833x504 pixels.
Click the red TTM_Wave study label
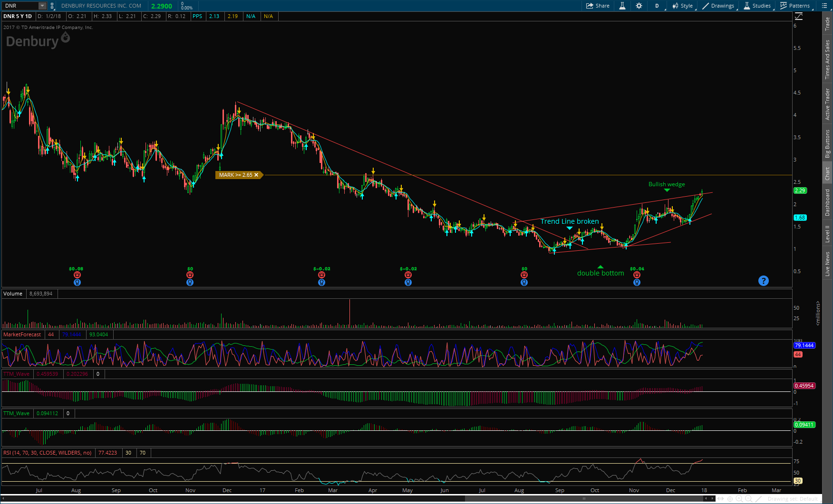17,374
